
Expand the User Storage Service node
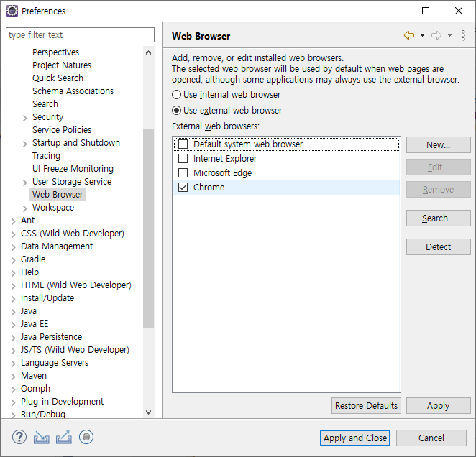[x=25, y=183]
